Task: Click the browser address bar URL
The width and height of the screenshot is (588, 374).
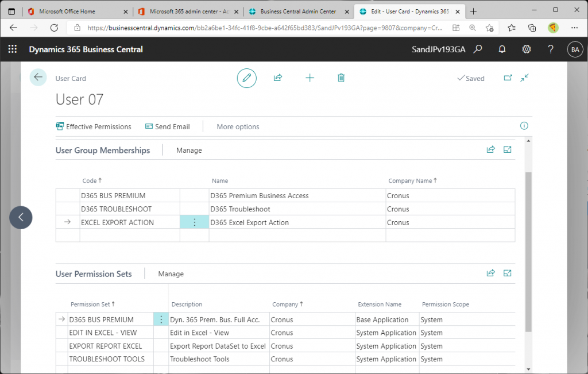Action: point(264,28)
